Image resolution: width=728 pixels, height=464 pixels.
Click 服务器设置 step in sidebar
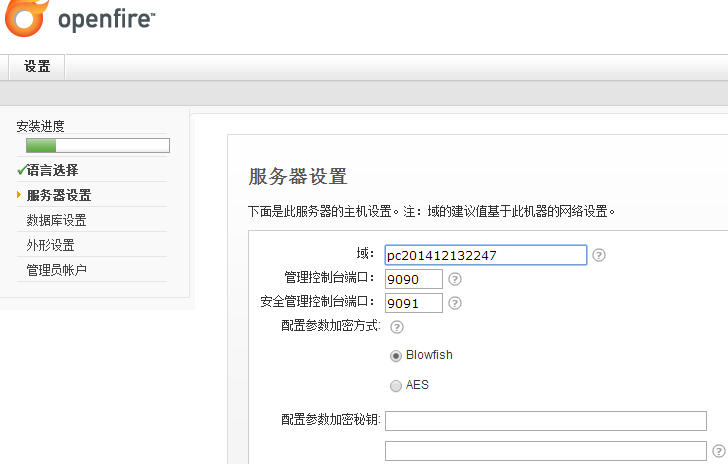(x=59, y=195)
